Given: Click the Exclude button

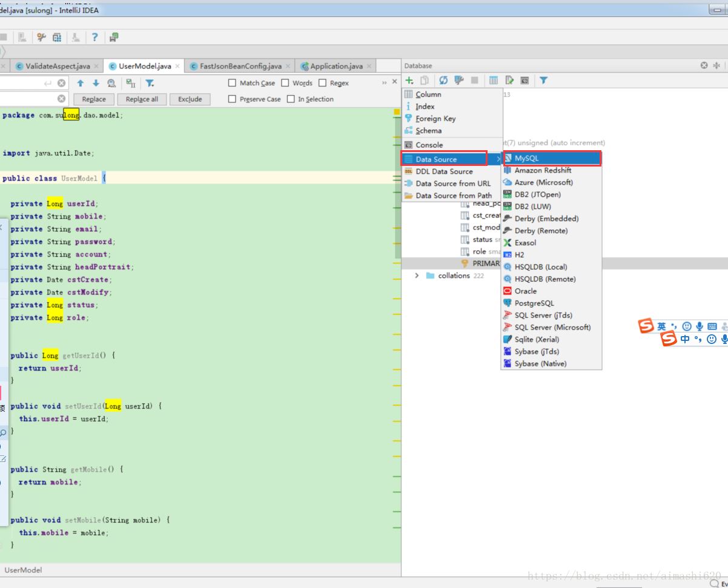Looking at the screenshot, I should 190,99.
